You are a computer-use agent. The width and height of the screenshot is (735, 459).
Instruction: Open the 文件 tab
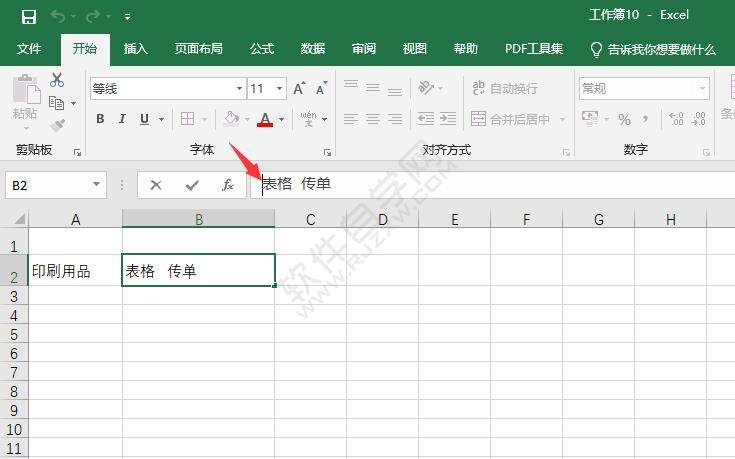pos(29,49)
